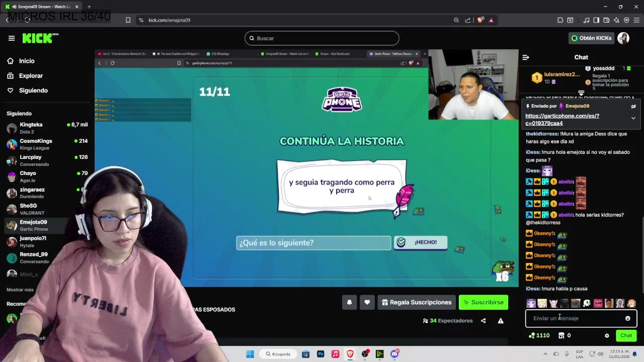Open Photoshop from the taskbar
This screenshot has width=644, height=362.
(x=320, y=354)
